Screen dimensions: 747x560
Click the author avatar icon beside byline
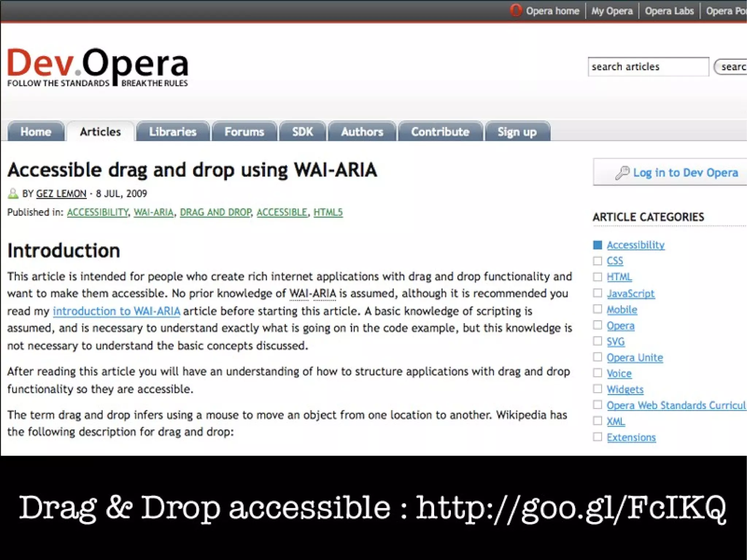tap(13, 193)
